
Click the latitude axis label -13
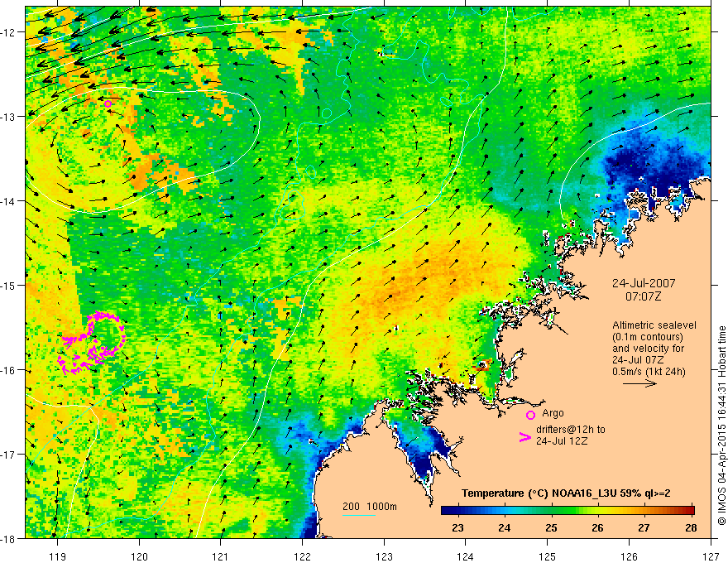(9, 116)
